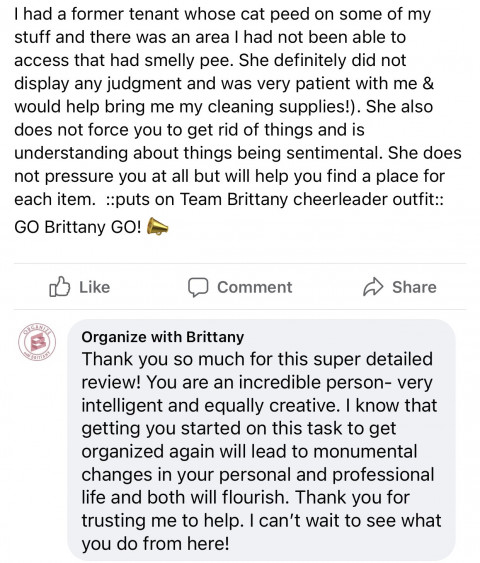Click the gray reply bubble from Brittany

tap(261, 440)
